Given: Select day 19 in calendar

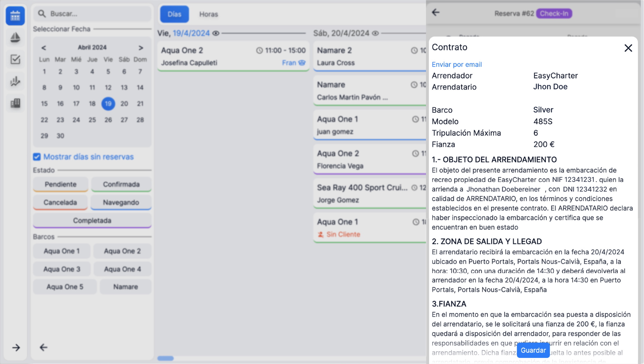Looking at the screenshot, I should coord(108,104).
